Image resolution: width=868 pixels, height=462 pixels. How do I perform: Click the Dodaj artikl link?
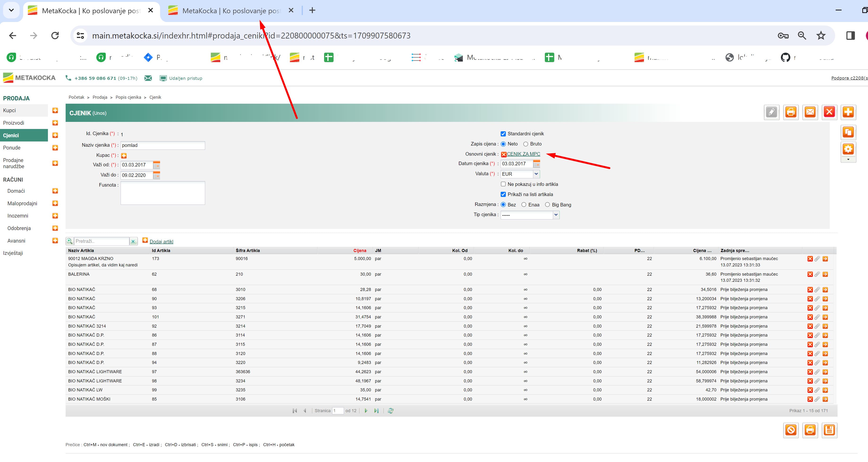[161, 241]
